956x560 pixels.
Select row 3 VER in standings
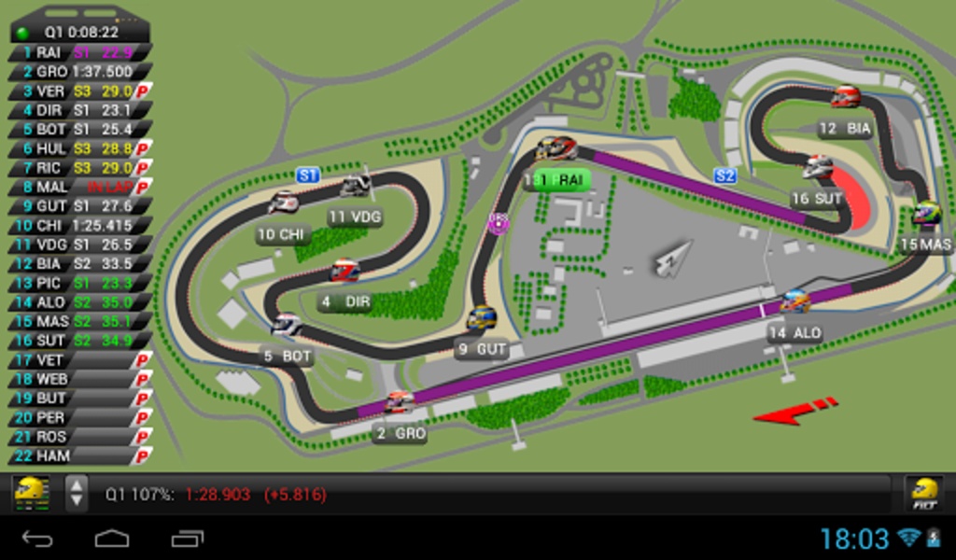(80, 91)
